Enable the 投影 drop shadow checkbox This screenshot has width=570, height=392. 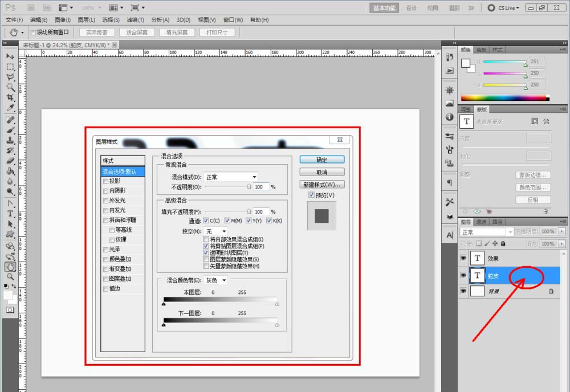[105, 181]
